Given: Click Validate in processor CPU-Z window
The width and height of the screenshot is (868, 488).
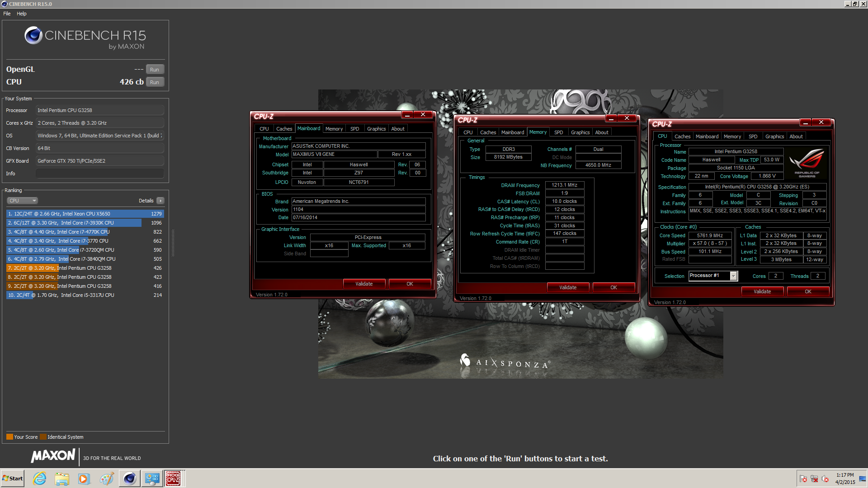Looking at the screenshot, I should [762, 291].
